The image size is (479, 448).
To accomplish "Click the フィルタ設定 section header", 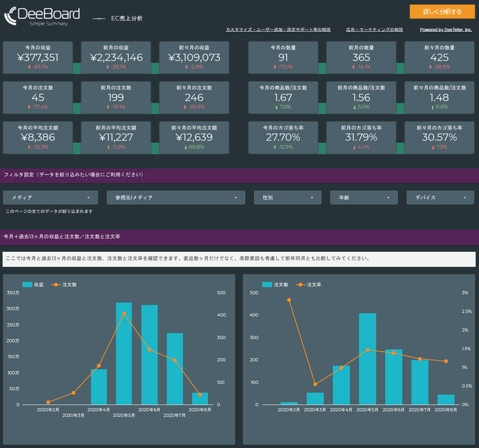I will (x=239, y=175).
